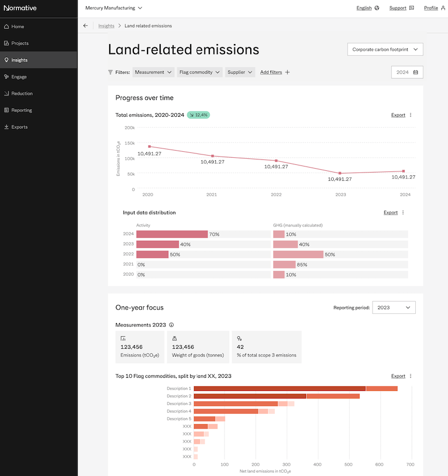The width and height of the screenshot is (448, 476).
Task: Open the Support chat icon
Action: click(x=411, y=8)
